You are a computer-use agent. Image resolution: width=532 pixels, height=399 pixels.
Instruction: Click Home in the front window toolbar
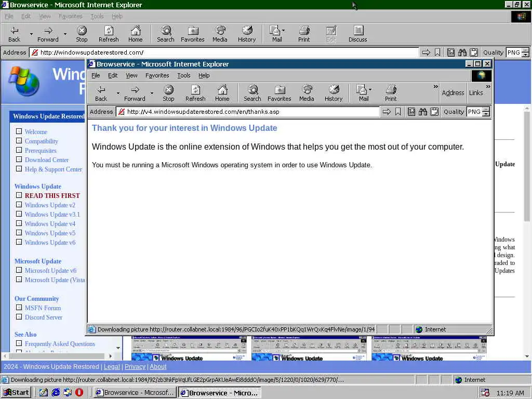[x=222, y=94]
